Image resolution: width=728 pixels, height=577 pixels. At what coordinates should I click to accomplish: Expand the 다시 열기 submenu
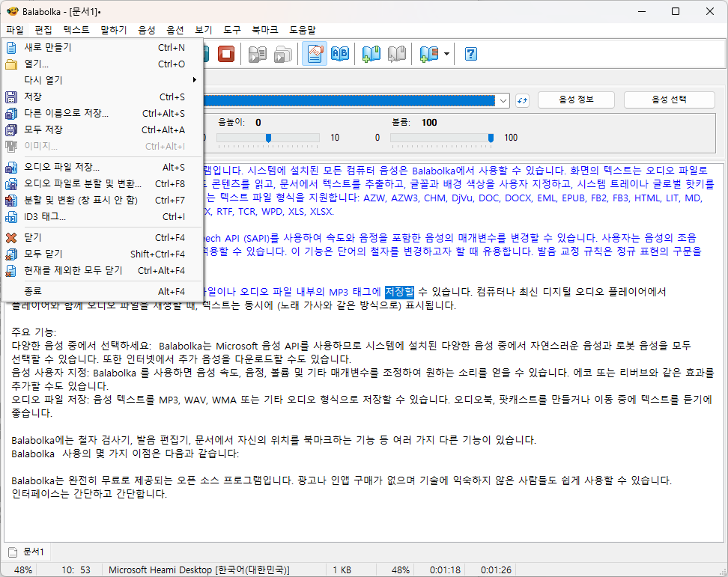pyautogui.click(x=102, y=80)
